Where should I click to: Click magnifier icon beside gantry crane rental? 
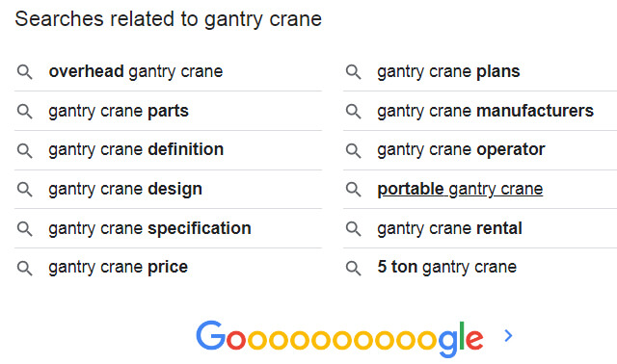(x=353, y=229)
